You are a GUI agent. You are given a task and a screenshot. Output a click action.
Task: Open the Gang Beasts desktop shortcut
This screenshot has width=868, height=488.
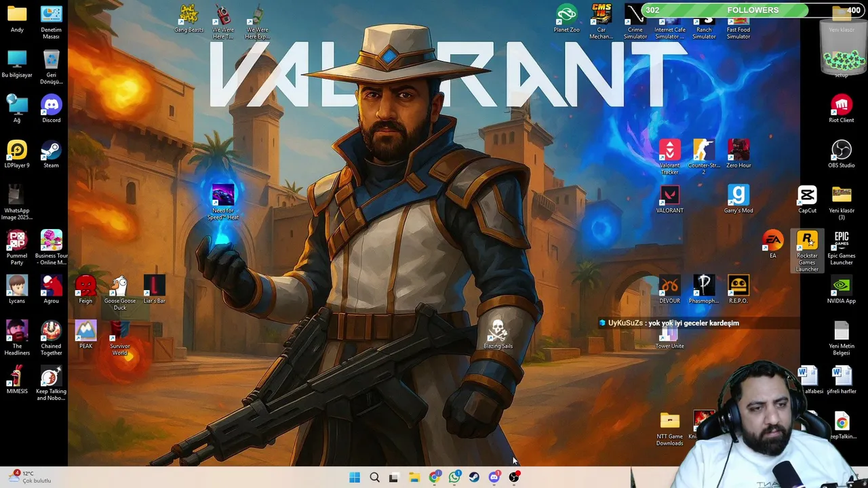pyautogui.click(x=189, y=19)
